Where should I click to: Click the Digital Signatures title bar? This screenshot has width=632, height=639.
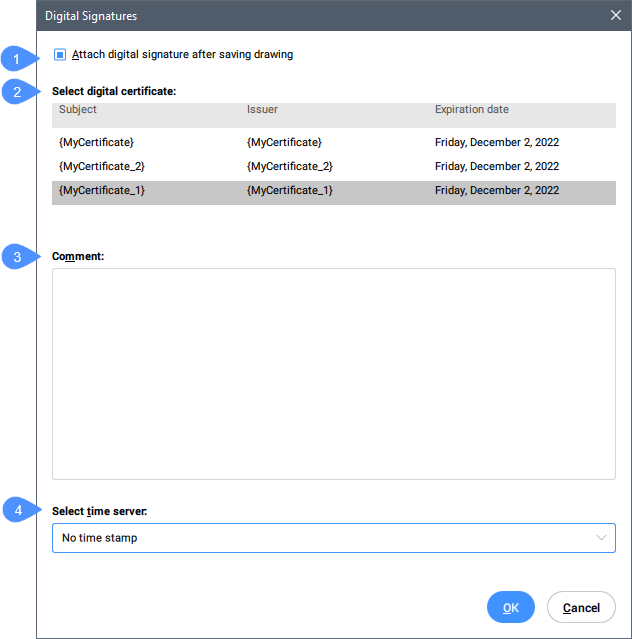coord(300,15)
